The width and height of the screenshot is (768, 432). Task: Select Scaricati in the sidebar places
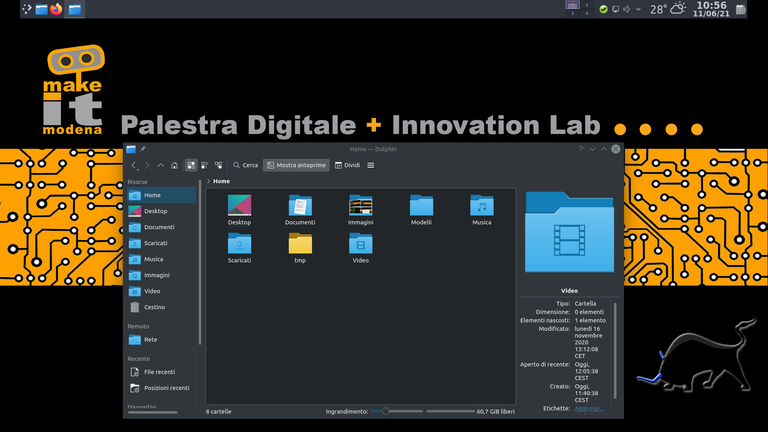(x=155, y=243)
